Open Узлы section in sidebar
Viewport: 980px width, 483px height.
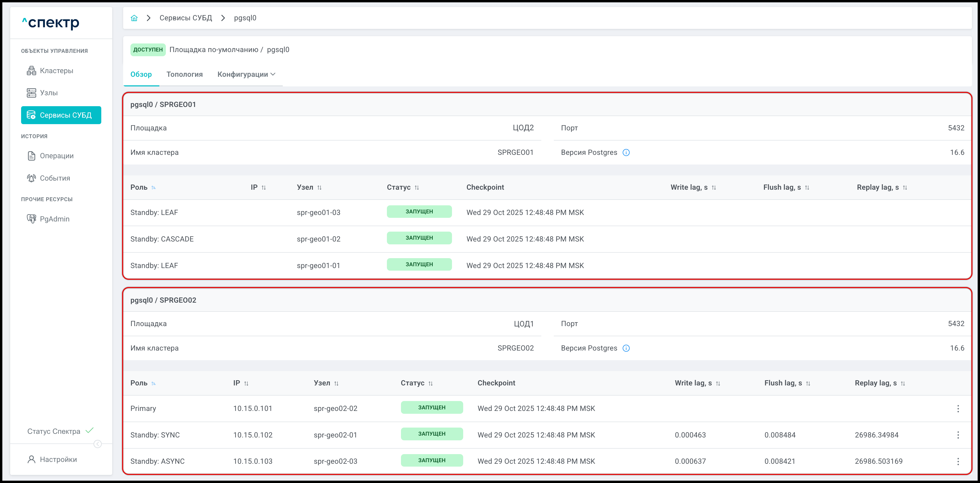(x=49, y=93)
